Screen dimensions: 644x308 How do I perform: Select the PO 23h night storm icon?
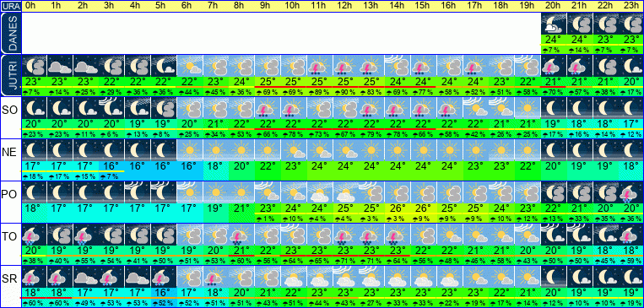[x=630, y=192]
